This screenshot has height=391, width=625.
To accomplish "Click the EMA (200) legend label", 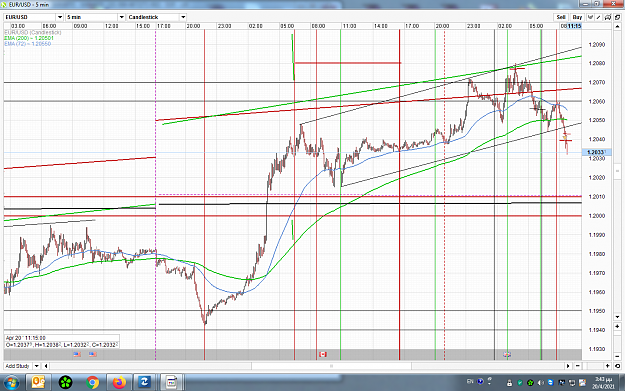I will pyautogui.click(x=29, y=38).
